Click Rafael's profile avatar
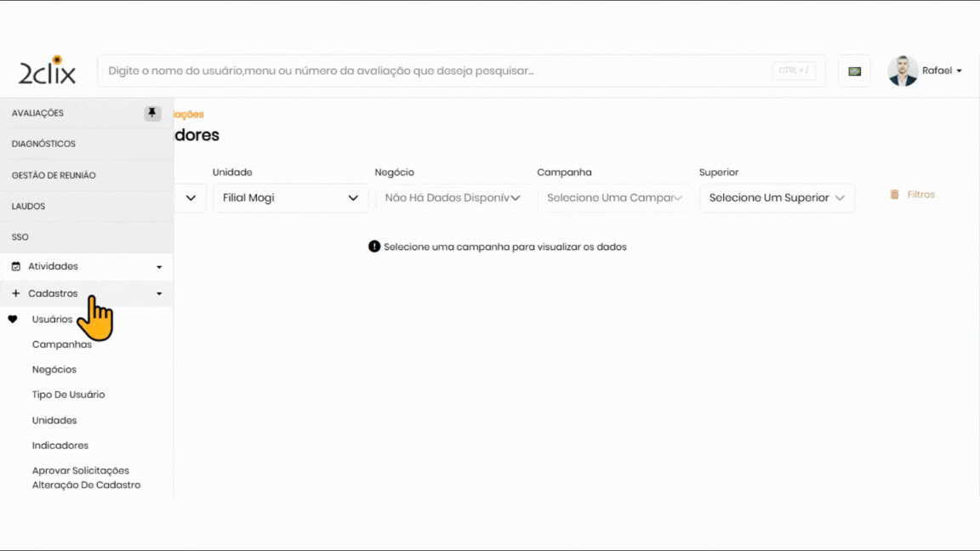The width and height of the screenshot is (980, 551). click(903, 71)
